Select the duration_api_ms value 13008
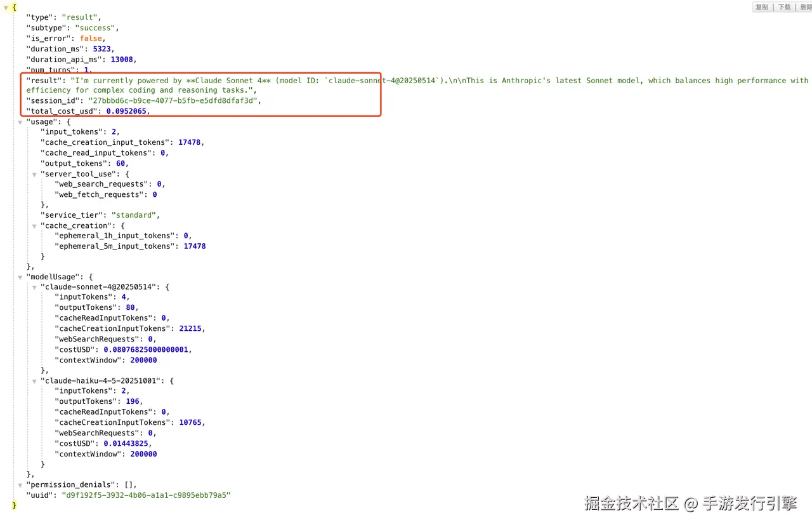 click(x=122, y=59)
